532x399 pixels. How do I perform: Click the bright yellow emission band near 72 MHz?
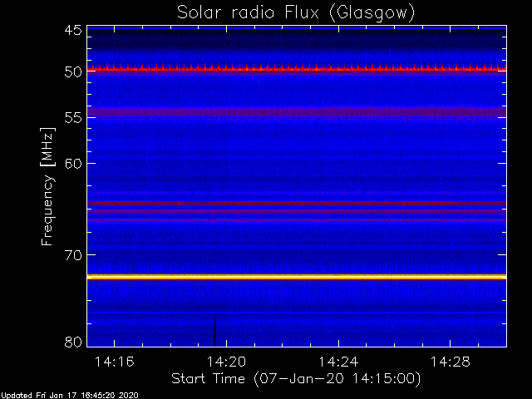(297, 277)
